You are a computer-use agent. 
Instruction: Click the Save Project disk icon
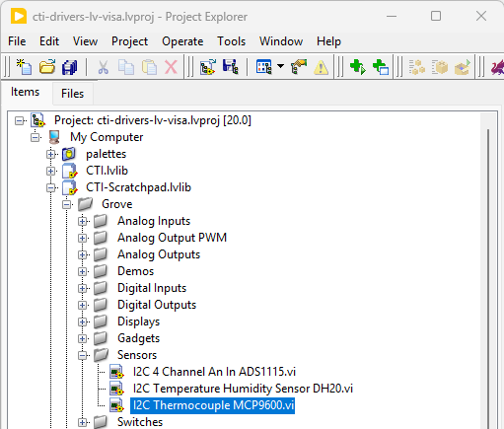click(x=231, y=67)
